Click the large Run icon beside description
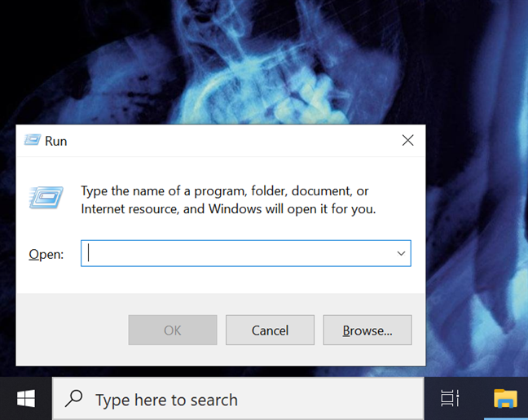528x420 pixels. [46, 198]
